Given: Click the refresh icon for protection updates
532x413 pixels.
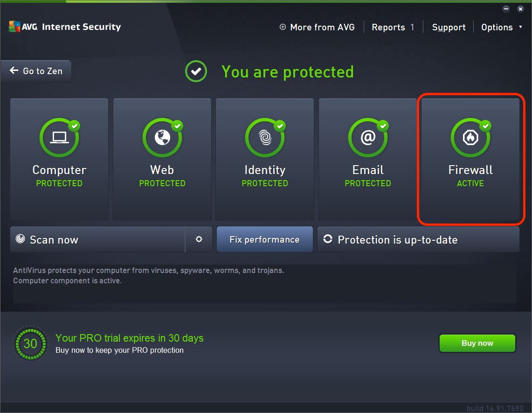Looking at the screenshot, I should click(328, 239).
